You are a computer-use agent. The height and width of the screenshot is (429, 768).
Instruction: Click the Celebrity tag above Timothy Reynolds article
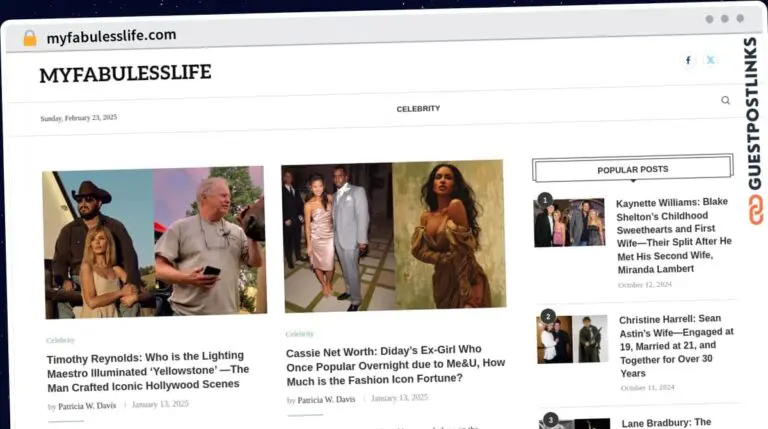pyautogui.click(x=60, y=340)
